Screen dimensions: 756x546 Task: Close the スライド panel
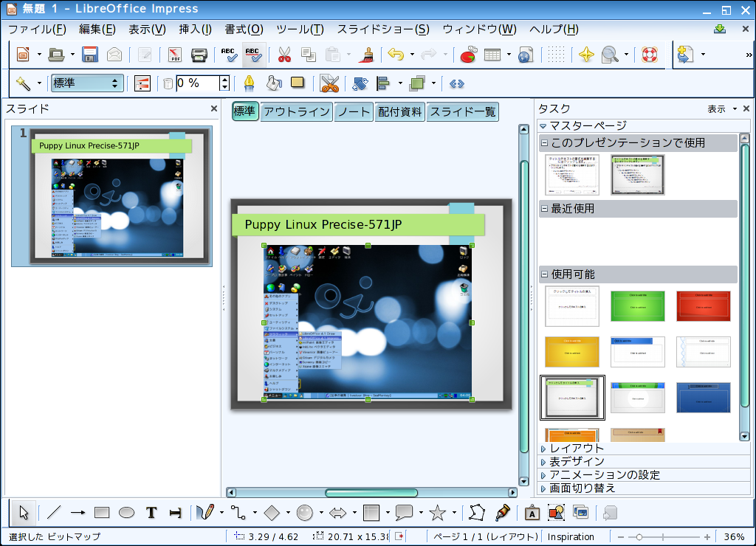point(213,108)
